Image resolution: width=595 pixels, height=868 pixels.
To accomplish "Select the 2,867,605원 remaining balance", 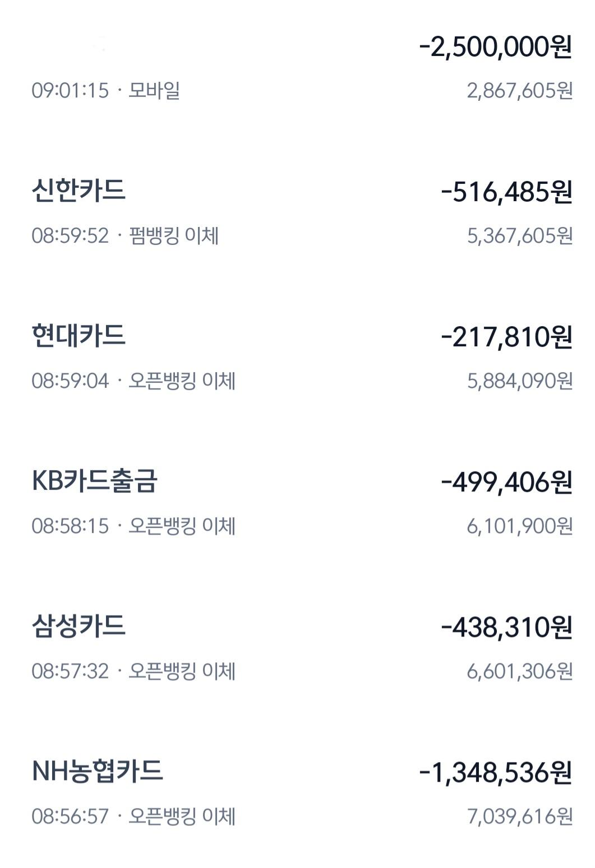I will (520, 90).
